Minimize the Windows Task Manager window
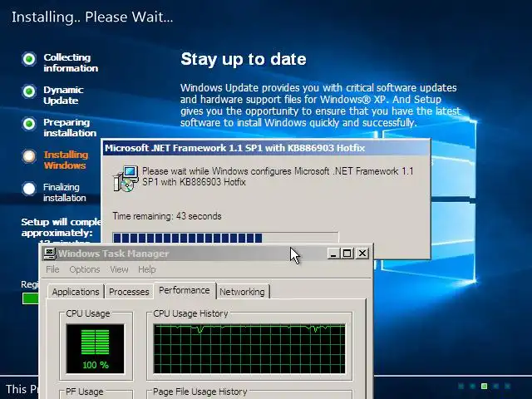 [333, 253]
